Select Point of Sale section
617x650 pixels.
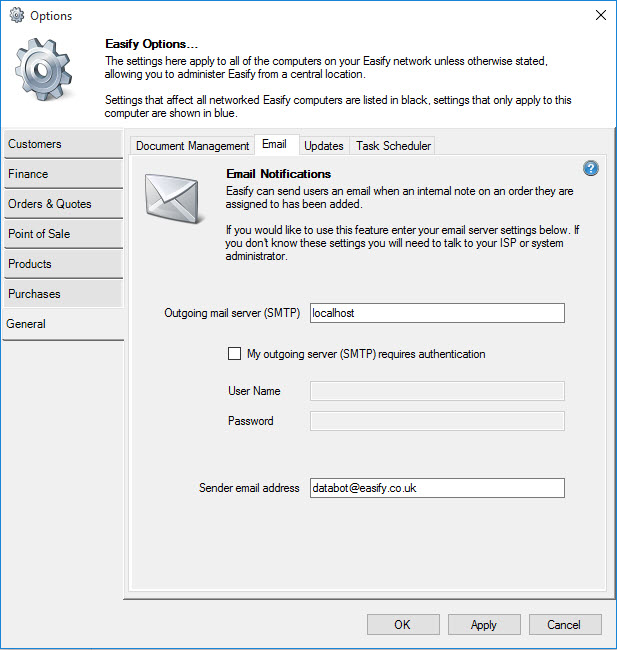point(63,234)
